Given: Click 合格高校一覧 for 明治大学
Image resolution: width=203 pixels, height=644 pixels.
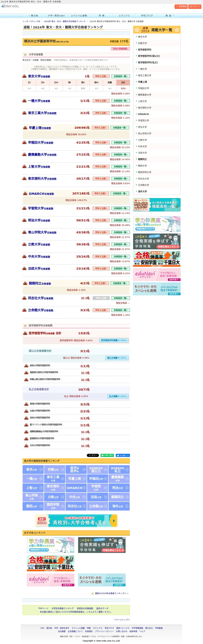Looking at the screenshot, I should click(120, 220).
